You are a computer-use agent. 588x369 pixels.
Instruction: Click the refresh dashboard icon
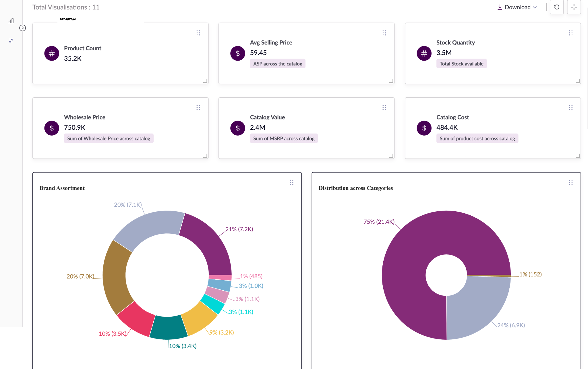(x=556, y=7)
